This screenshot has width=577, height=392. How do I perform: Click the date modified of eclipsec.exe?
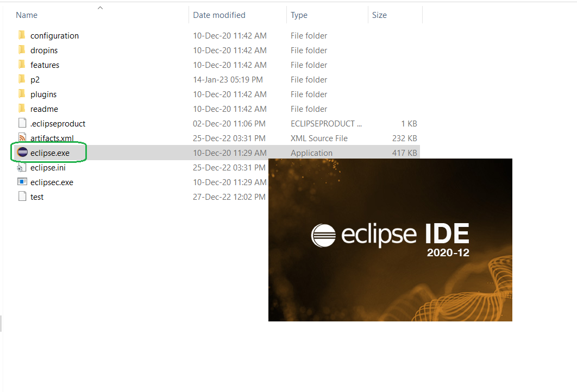(230, 182)
